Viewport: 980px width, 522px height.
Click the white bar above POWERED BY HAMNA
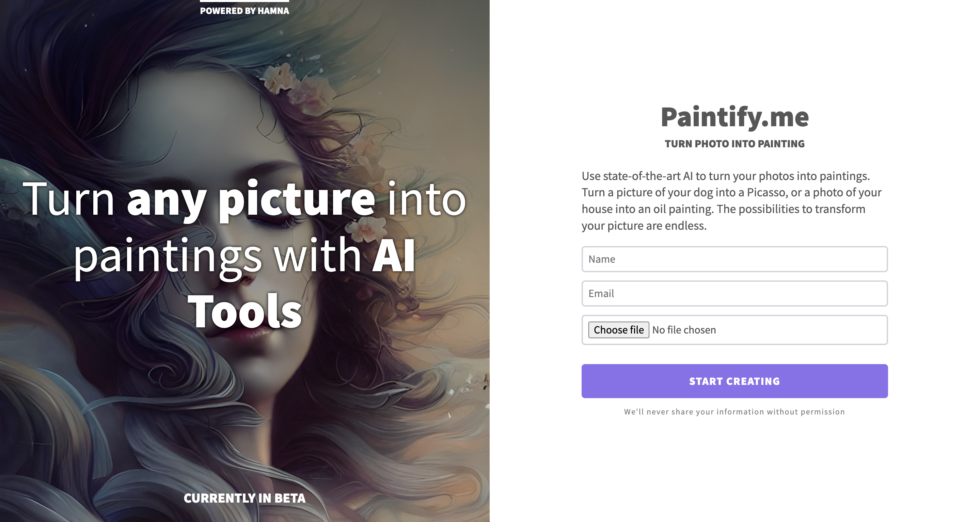244,1
